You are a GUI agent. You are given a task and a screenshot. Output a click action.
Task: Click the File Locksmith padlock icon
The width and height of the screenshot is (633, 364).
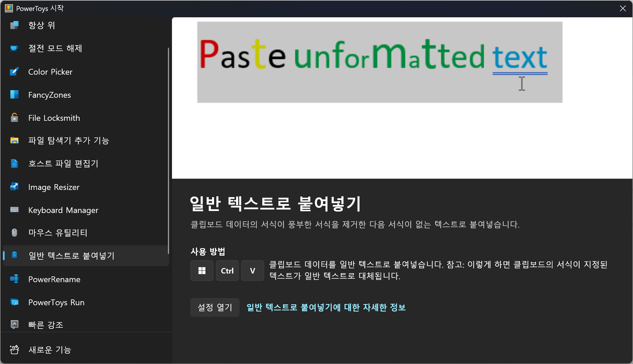pos(14,118)
